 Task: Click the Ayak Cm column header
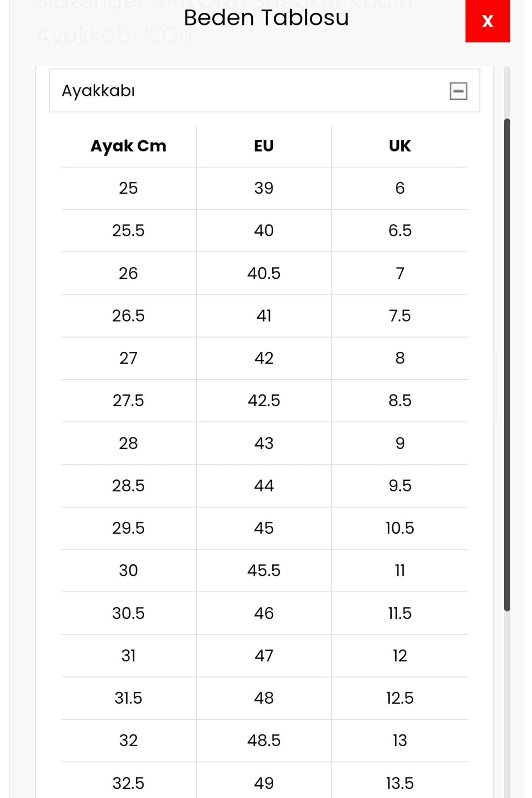click(128, 146)
